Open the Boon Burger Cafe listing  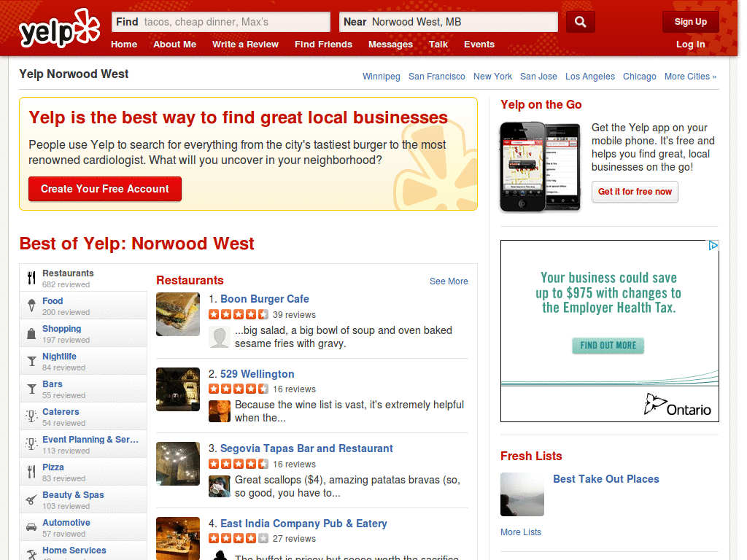[264, 299]
